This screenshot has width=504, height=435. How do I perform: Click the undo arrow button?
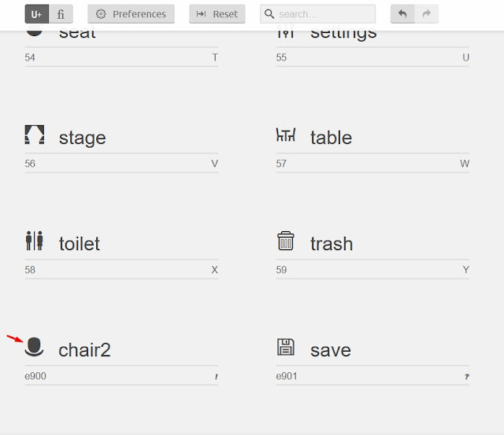(402, 14)
